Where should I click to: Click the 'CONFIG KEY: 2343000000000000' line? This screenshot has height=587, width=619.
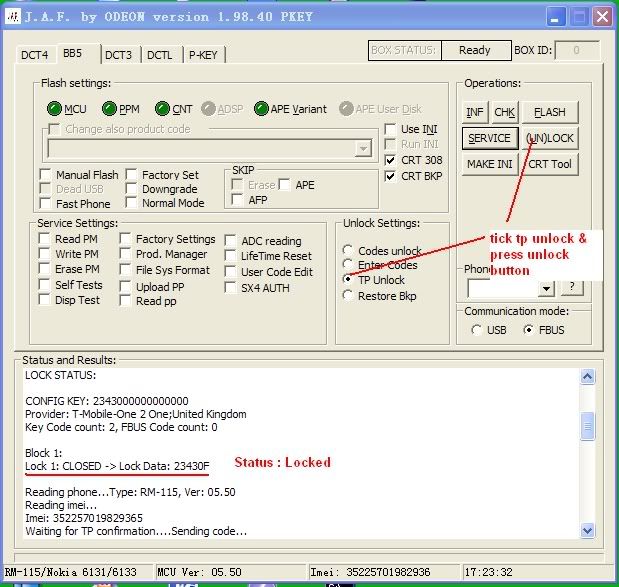107,401
